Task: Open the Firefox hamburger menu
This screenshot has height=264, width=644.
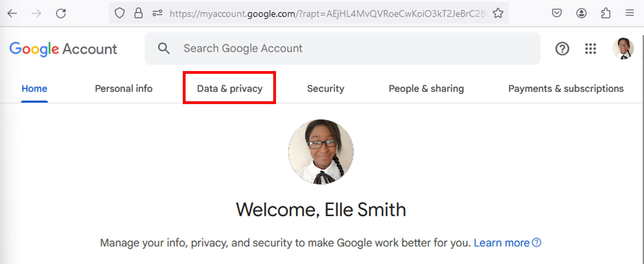Action: [x=630, y=13]
